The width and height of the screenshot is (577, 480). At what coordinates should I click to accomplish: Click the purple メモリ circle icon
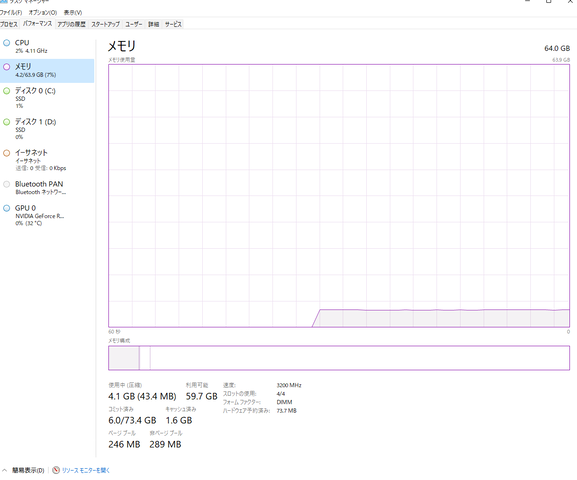coord(6,67)
